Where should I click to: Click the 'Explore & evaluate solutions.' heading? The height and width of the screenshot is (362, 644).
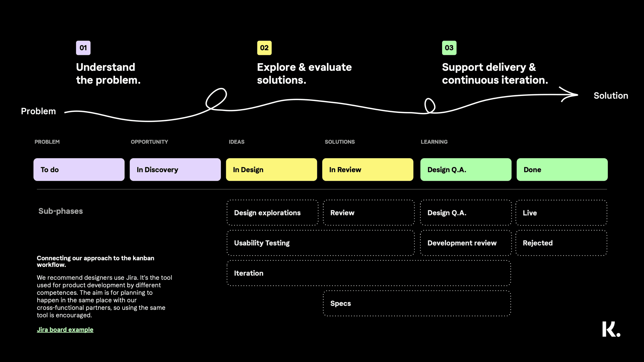304,73
